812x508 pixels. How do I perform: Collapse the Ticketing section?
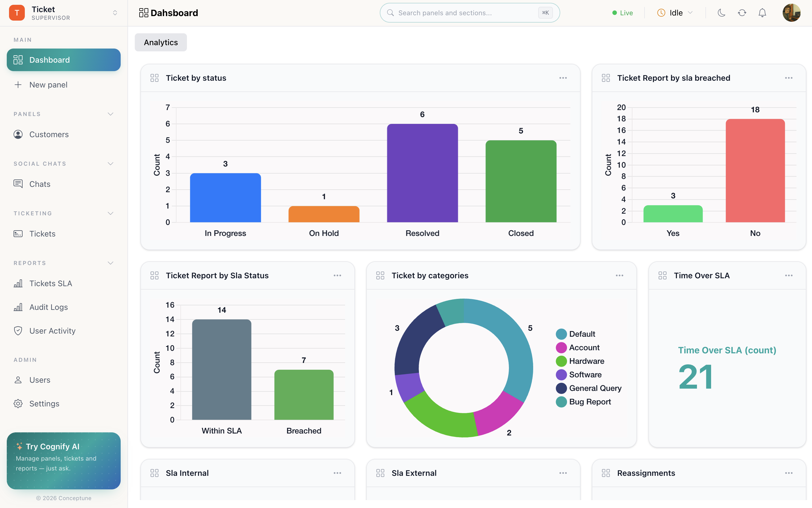click(111, 213)
